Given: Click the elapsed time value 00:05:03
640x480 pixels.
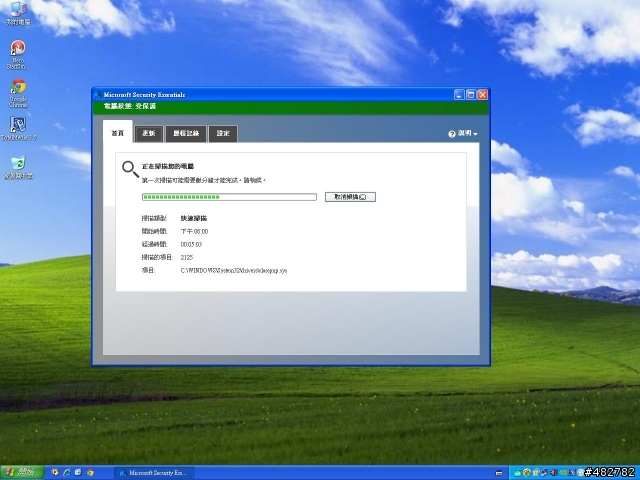Looking at the screenshot, I should click(191, 244).
